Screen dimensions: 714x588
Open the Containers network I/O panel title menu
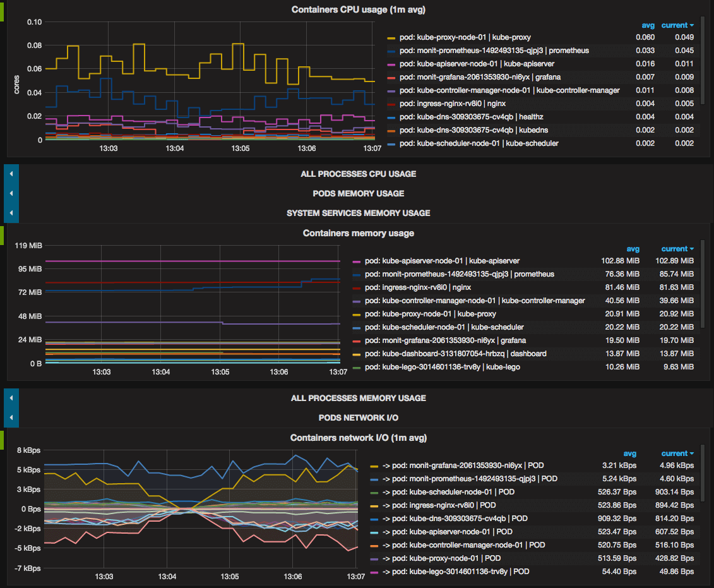point(358,437)
